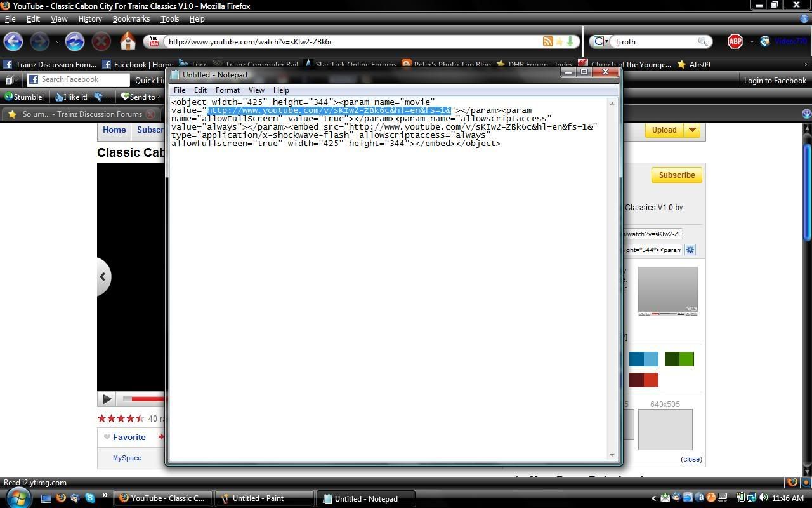Open 'Trainz Discussion Foru...' bookmark

[x=50, y=64]
